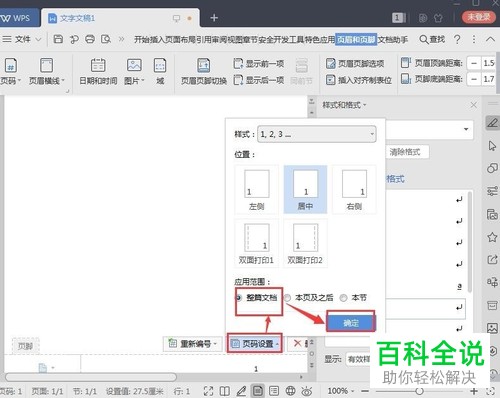Open the style combo box in side panel
The image size is (500, 398).
429,129
